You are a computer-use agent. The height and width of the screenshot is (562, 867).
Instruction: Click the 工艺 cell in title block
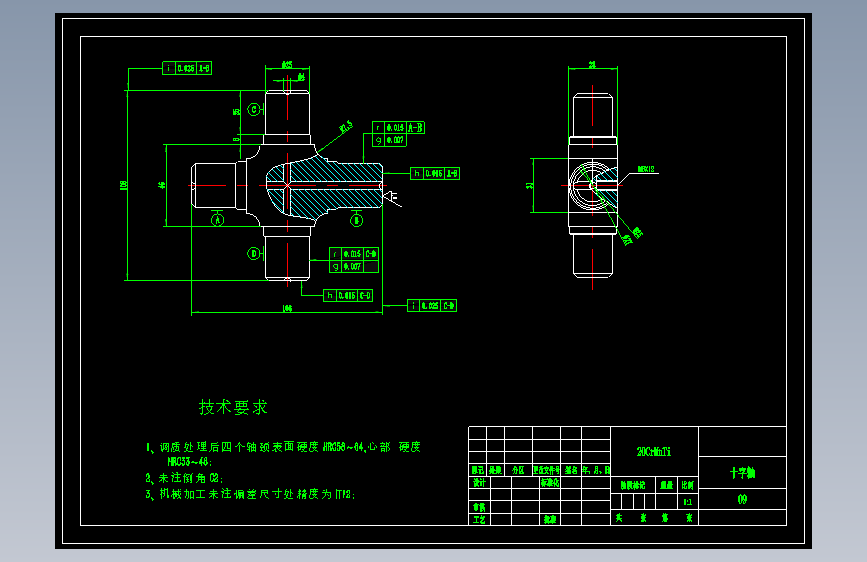click(x=479, y=519)
